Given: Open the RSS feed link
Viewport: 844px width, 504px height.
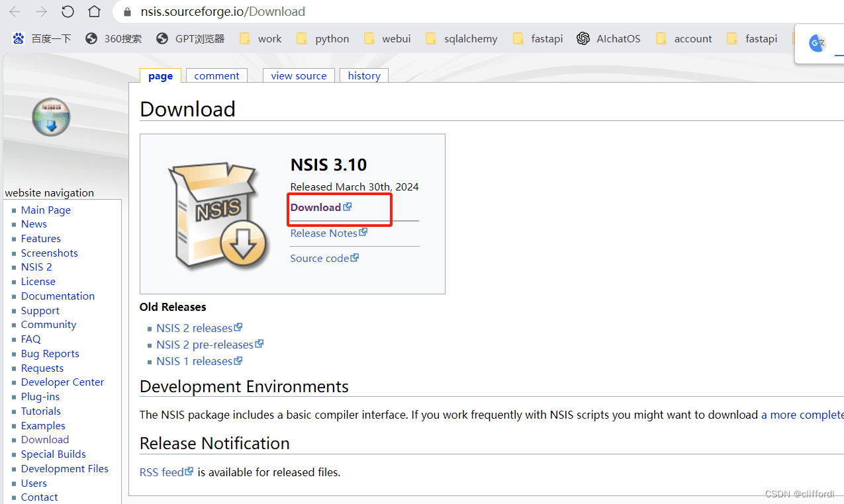Looking at the screenshot, I should click(167, 472).
